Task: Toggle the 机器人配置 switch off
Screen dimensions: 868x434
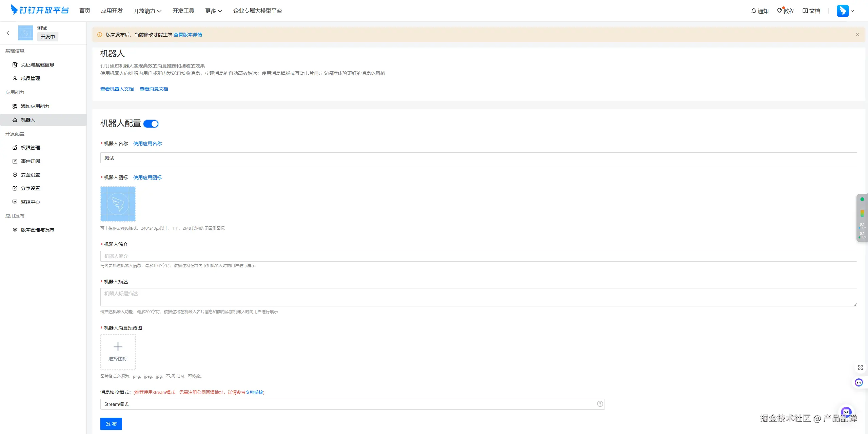Action: click(151, 124)
